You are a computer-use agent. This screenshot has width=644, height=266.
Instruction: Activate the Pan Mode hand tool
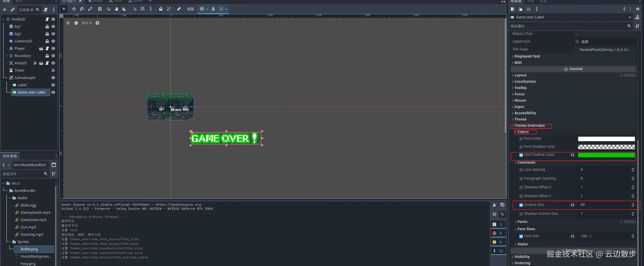click(116, 9)
